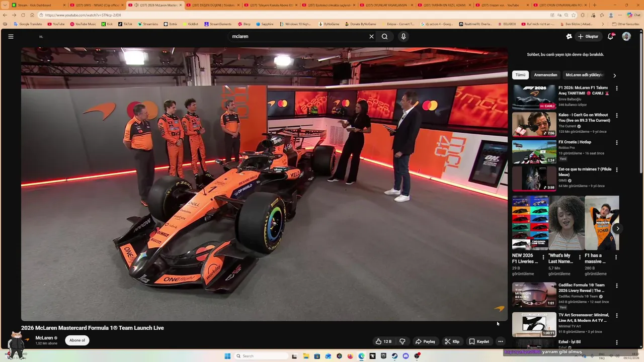Screen dimensions: 644x362
Task: Open the FX Croatia Hotlap thumbnail
Action: 534,151
